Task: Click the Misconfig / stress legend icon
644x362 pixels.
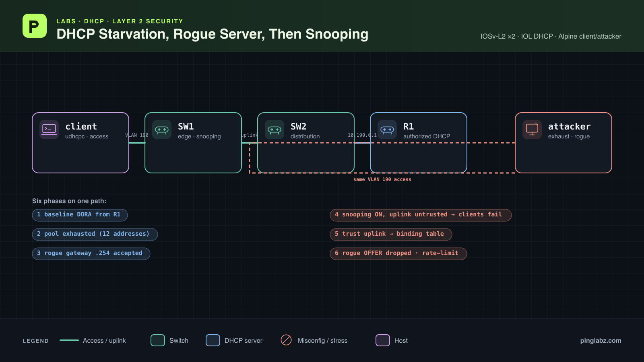Action: (x=286, y=340)
